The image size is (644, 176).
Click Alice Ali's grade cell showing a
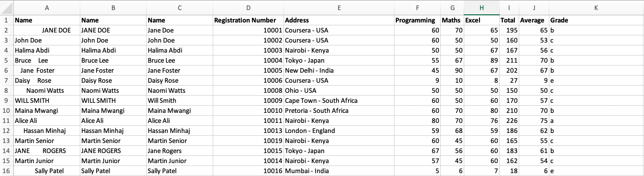596,121
